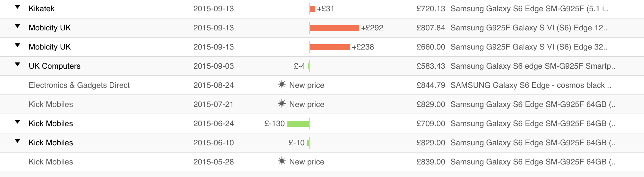Viewport: 644px width, 177px height.
Task: Click the green £-130 price drop bar
Action: (298, 124)
